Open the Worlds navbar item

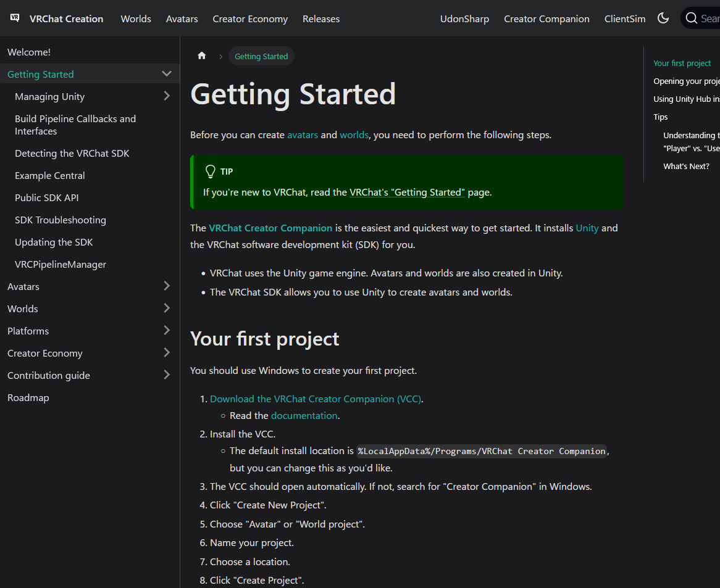tap(136, 19)
